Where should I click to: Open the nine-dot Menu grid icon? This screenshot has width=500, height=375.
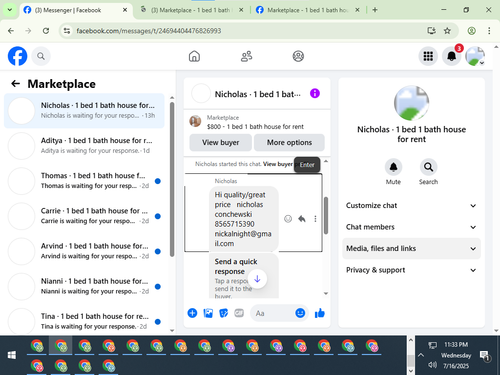click(x=428, y=56)
